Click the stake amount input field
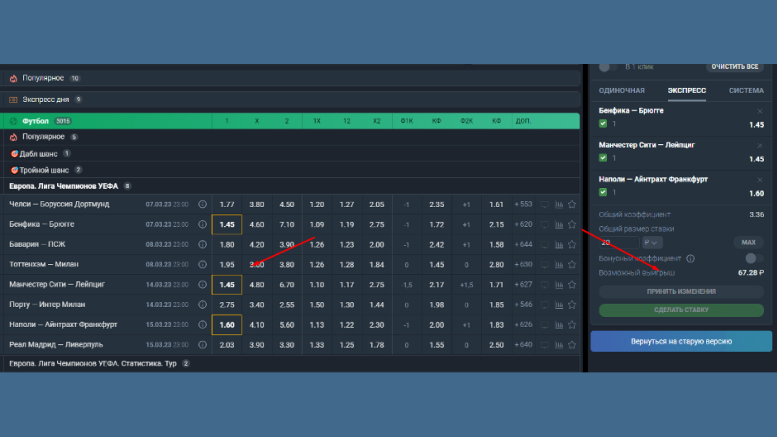This screenshot has width=777, height=437. (x=618, y=242)
